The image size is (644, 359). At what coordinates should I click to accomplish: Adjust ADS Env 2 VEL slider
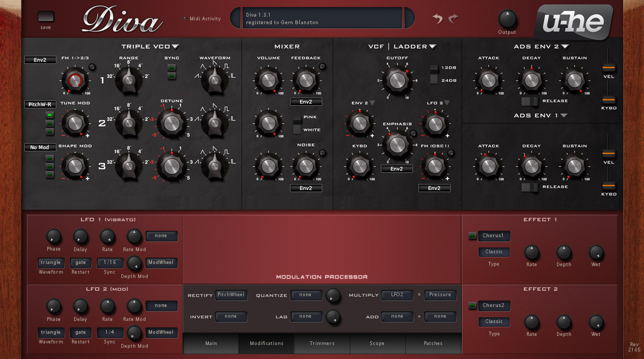tap(609, 67)
